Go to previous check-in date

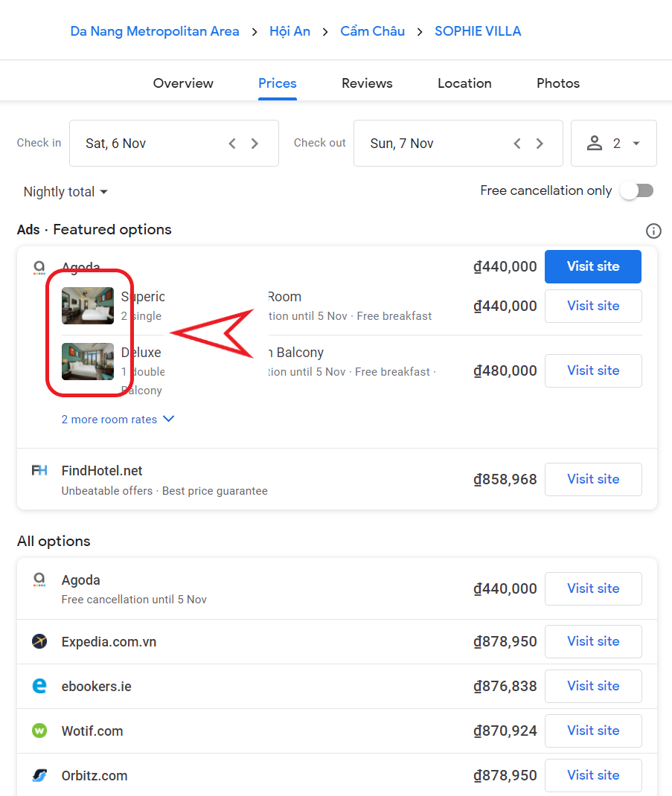click(232, 144)
